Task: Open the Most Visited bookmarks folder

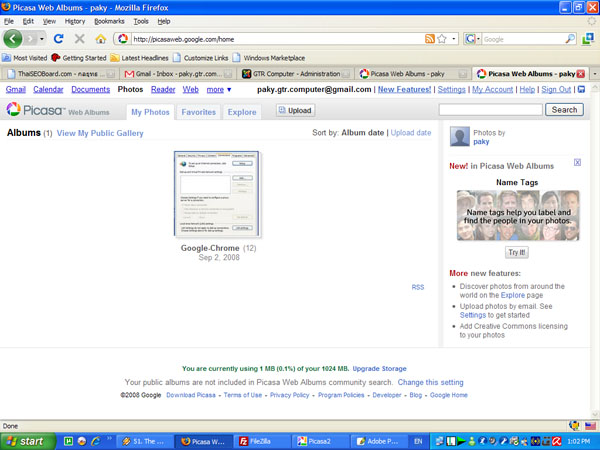Action: tap(24, 58)
